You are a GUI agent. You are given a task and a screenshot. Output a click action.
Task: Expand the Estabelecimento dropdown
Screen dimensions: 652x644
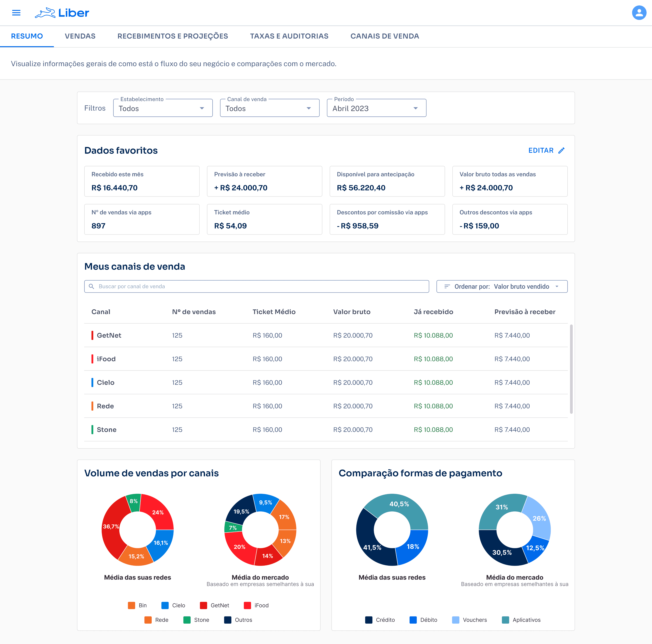163,108
